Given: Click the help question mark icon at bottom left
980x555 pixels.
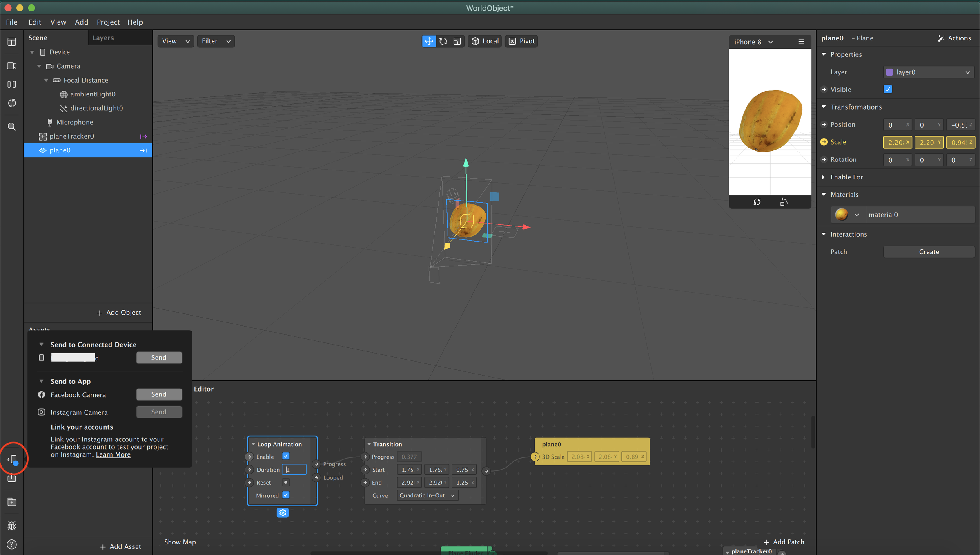Looking at the screenshot, I should tap(11, 544).
